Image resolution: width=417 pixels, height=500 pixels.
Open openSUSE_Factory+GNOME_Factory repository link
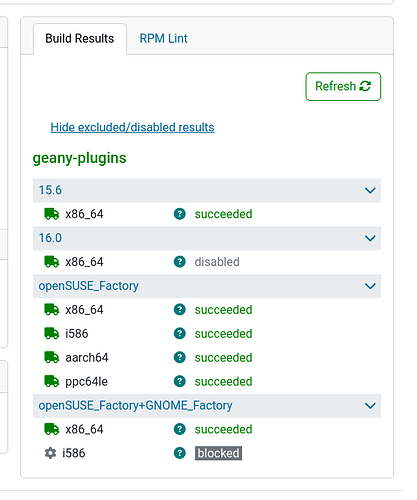coord(135,406)
